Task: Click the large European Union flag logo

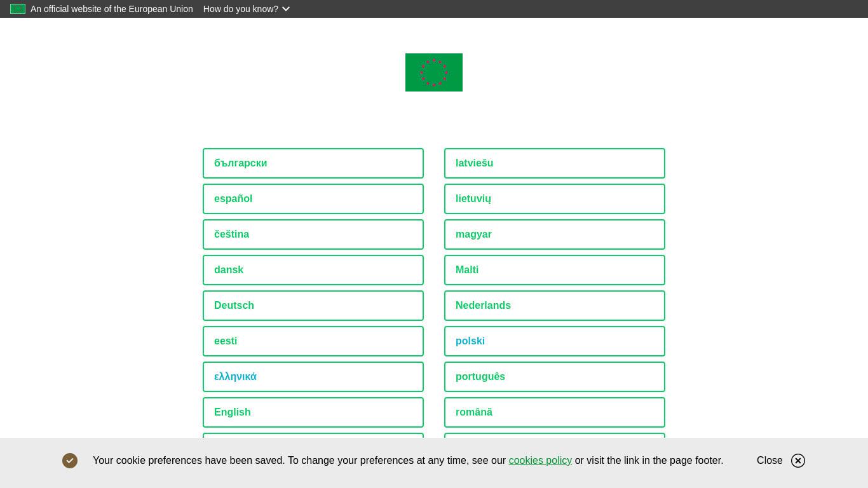Action: [434, 72]
